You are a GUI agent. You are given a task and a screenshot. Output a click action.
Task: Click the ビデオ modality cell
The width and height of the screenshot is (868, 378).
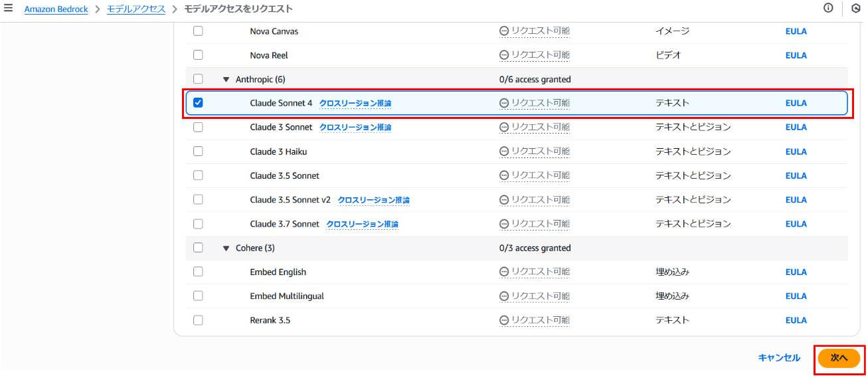click(668, 55)
